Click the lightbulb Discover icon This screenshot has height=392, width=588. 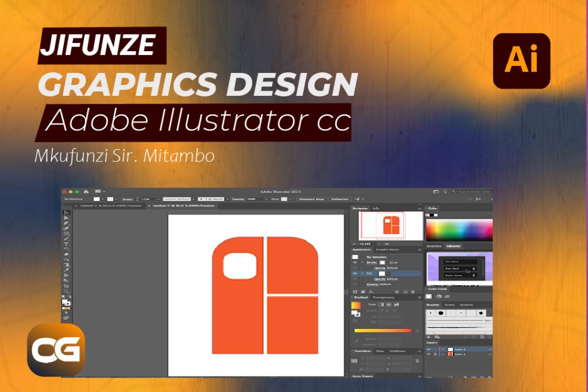pyautogui.click(x=445, y=192)
